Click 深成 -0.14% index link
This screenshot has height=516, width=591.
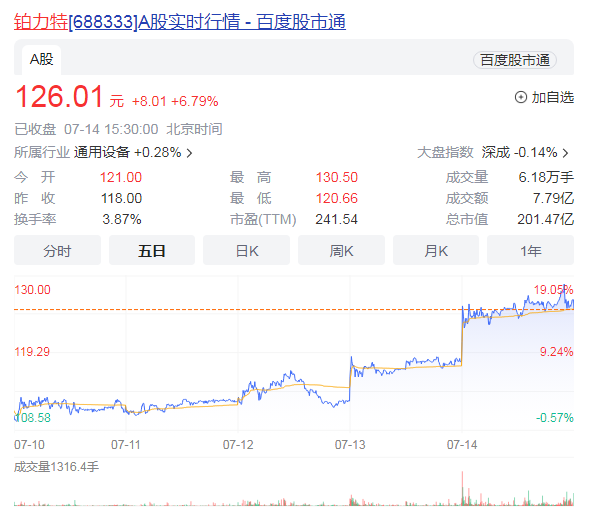coord(519,152)
